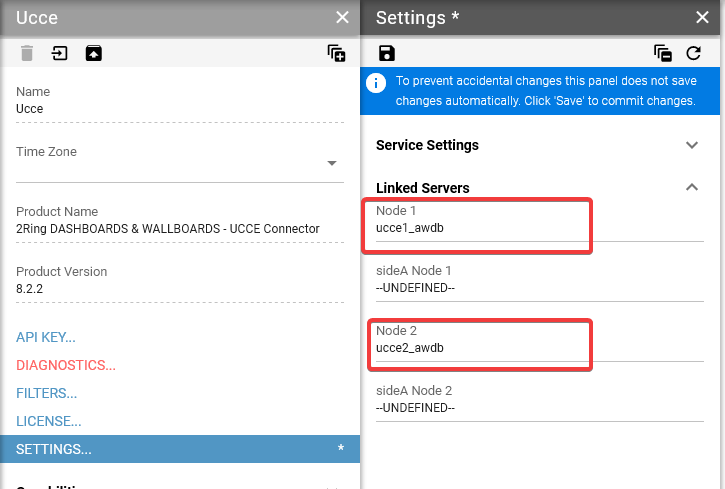Viewport: 725px width, 489px height.
Task: Click the archive box icon in Ucce toolbar
Action: [x=92, y=53]
